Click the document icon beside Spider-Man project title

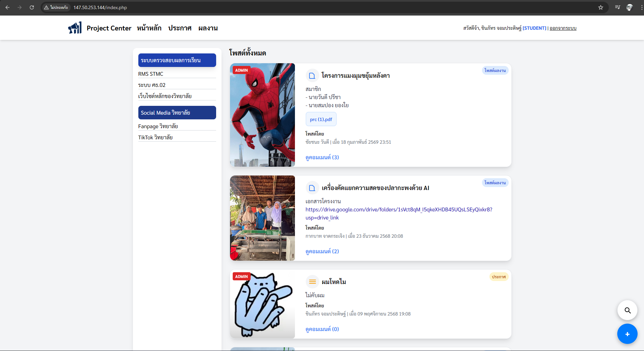click(x=312, y=76)
